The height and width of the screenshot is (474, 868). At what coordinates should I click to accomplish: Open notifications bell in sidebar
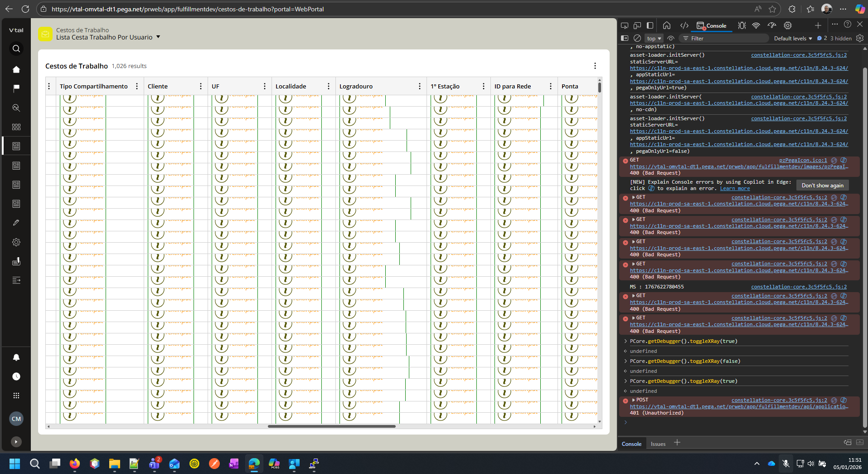(x=16, y=357)
